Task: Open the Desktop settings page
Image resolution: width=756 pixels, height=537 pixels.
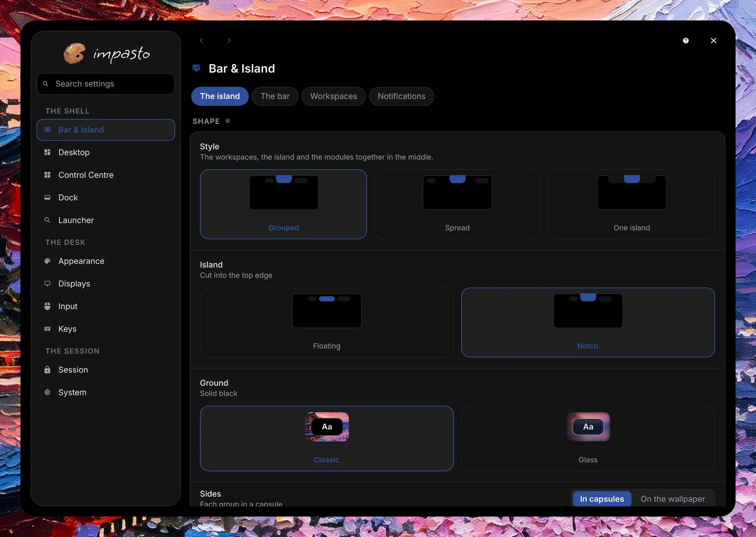Action: (x=106, y=152)
